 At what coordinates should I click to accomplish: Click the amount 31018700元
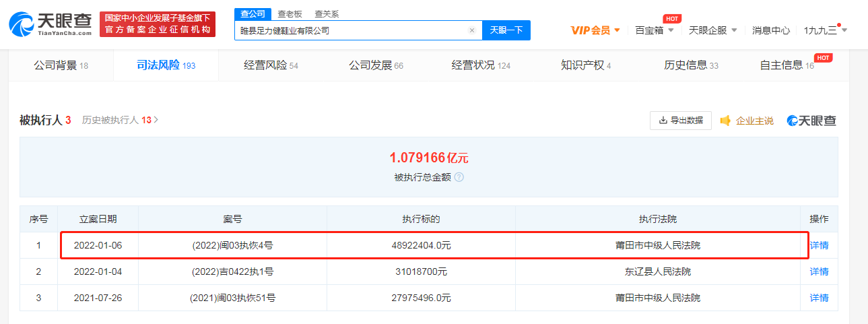(x=421, y=272)
